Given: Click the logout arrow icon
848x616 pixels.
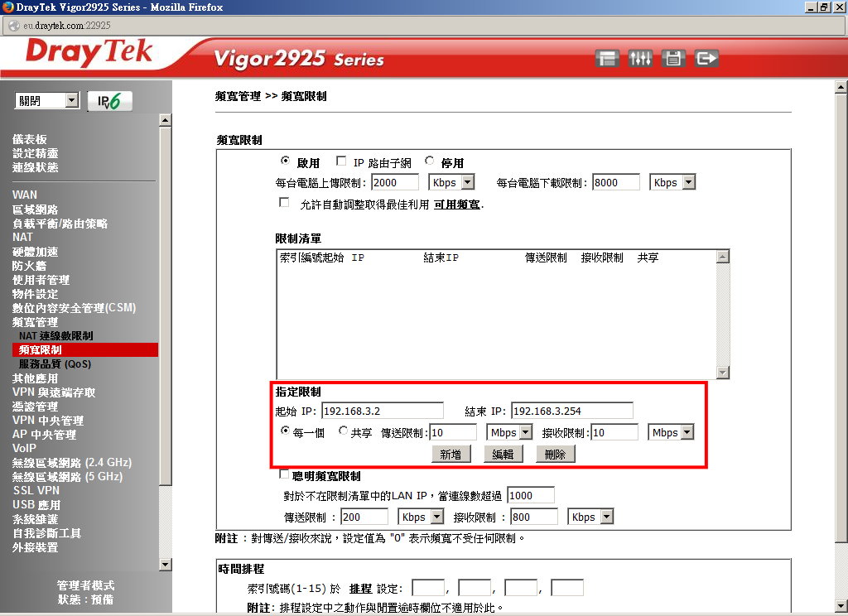Looking at the screenshot, I should pyautogui.click(x=706, y=59).
